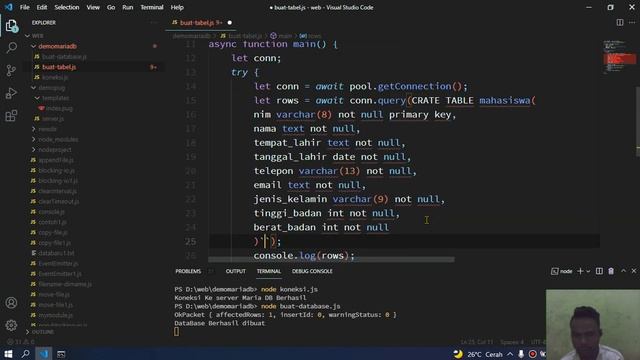Viewport: 640px width, 360px height.
Task: Click Ln 25 Col cursor position status
Action: coord(477,342)
